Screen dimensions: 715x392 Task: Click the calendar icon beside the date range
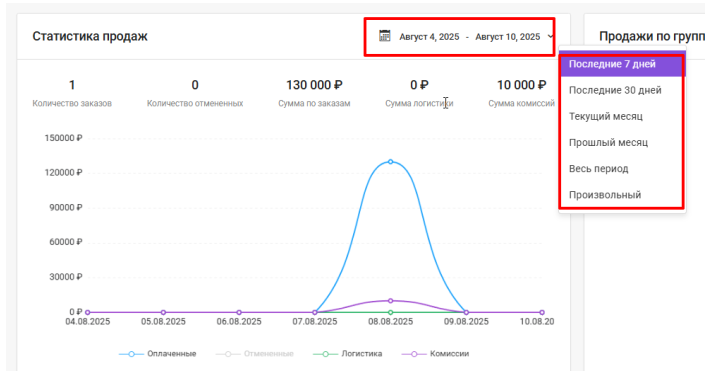(384, 36)
